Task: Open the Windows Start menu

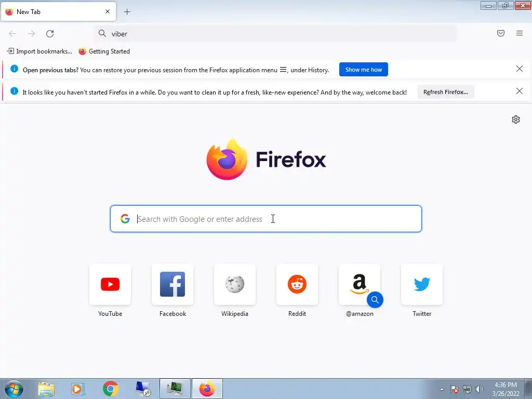Action: click(14, 389)
